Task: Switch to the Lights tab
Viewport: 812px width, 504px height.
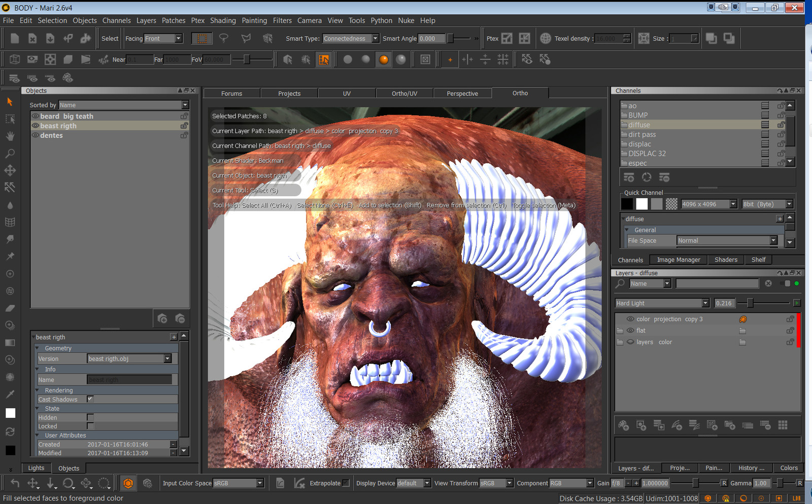Action: click(x=36, y=468)
